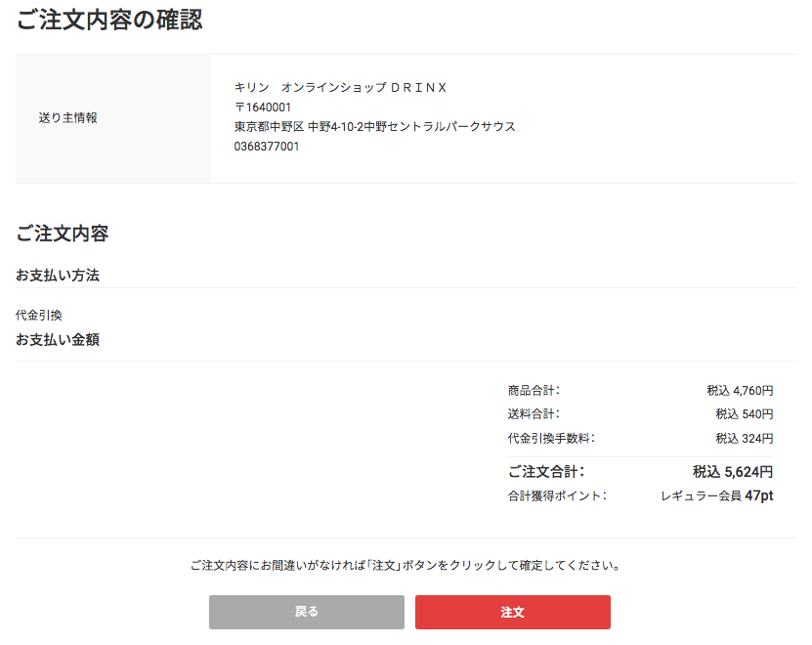Select the ご注文内容の確認 page heading
Viewport: 812px width, 645px height.
pyautogui.click(x=109, y=21)
